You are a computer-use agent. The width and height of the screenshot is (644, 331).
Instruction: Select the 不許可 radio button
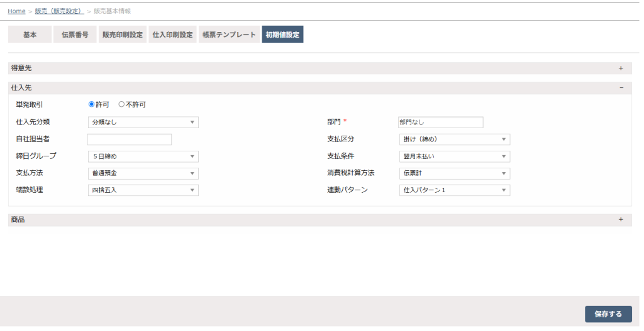click(x=121, y=105)
